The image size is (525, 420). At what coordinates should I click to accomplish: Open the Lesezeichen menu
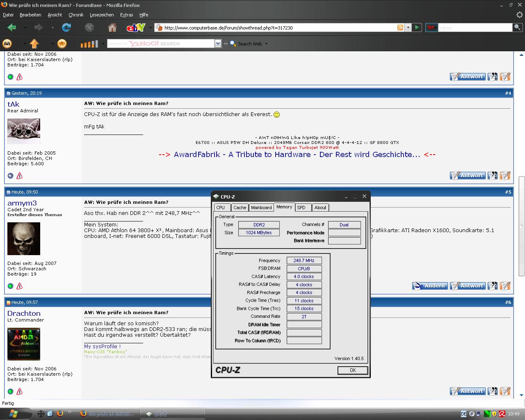[102, 15]
